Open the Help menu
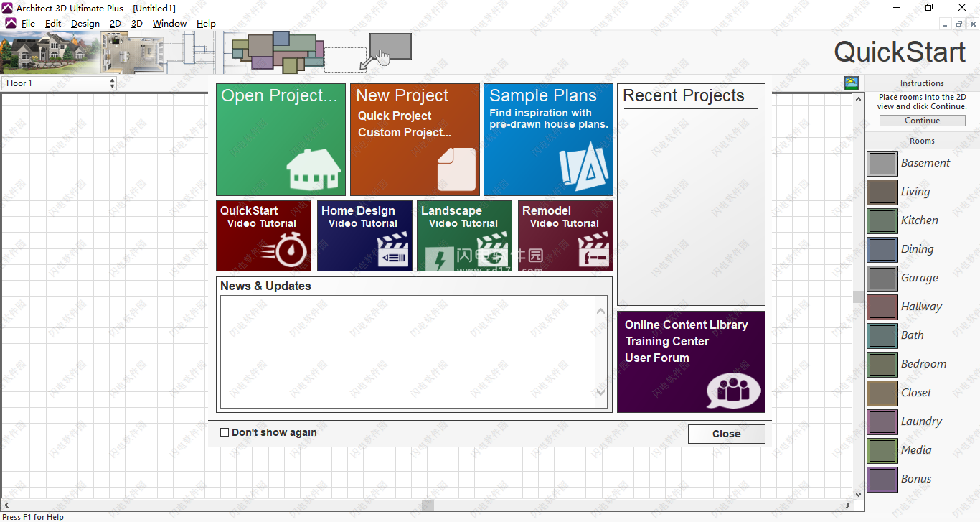Image resolution: width=980 pixels, height=522 pixels. (206, 23)
